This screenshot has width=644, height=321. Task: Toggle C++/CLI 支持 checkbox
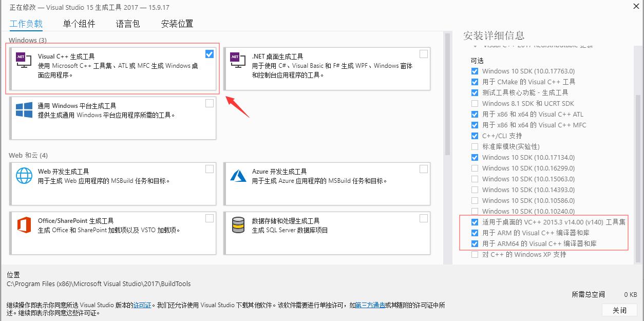click(x=475, y=136)
